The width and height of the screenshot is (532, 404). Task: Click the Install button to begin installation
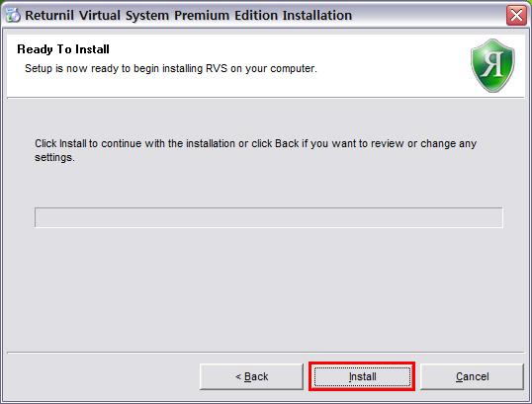click(x=362, y=376)
